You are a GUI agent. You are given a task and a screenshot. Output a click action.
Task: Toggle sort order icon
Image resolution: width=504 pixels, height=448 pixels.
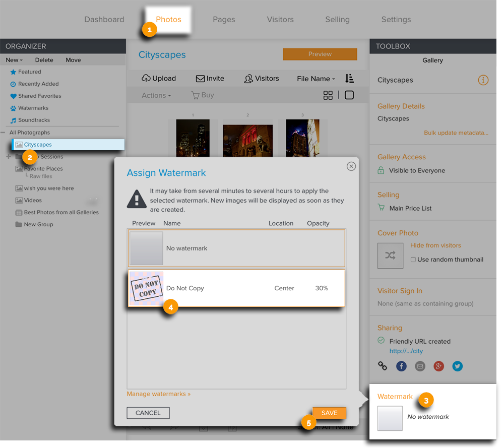tap(349, 78)
